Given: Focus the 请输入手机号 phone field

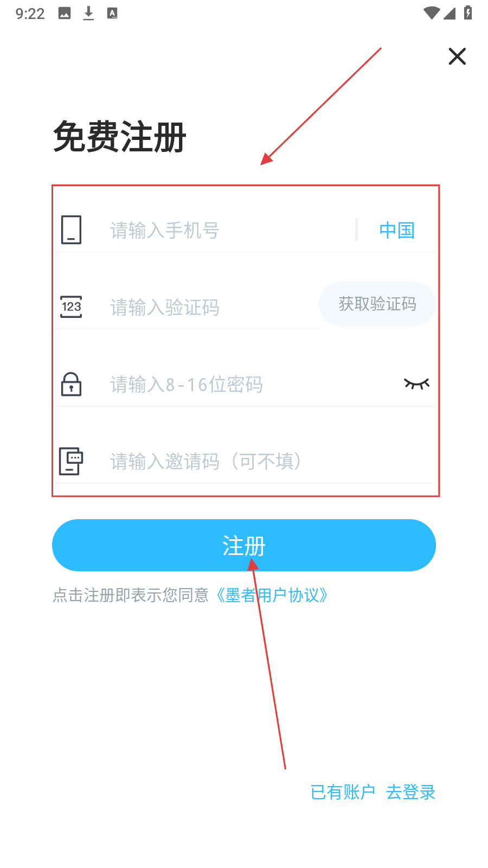Looking at the screenshot, I should (228, 231).
